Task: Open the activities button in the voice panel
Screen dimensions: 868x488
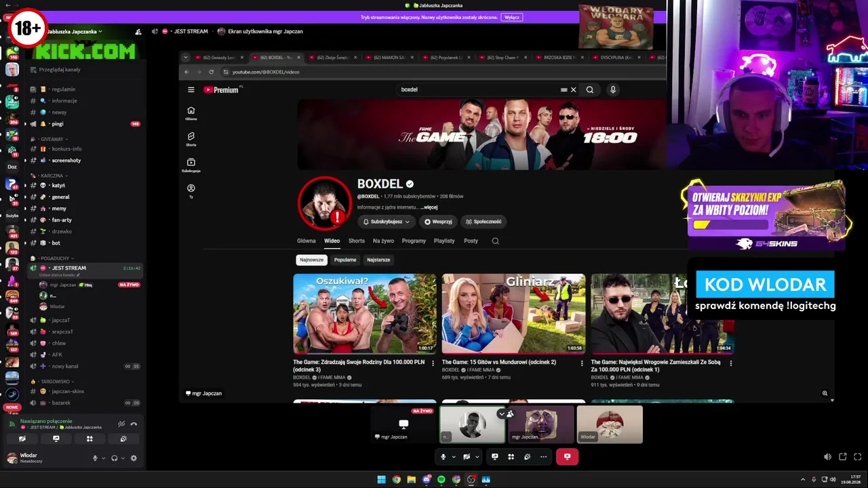Action: (90, 439)
